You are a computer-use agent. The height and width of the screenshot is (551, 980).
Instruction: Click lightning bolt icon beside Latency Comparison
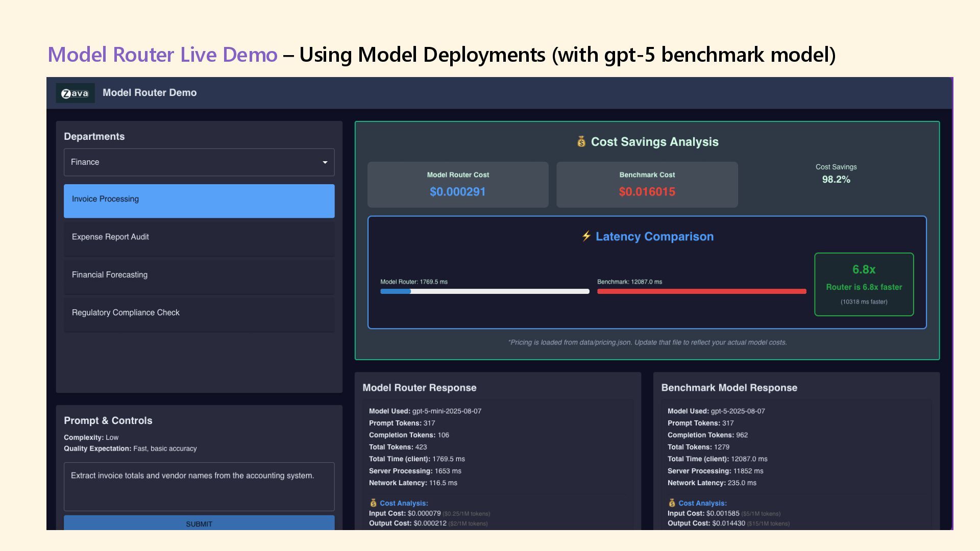click(x=586, y=236)
